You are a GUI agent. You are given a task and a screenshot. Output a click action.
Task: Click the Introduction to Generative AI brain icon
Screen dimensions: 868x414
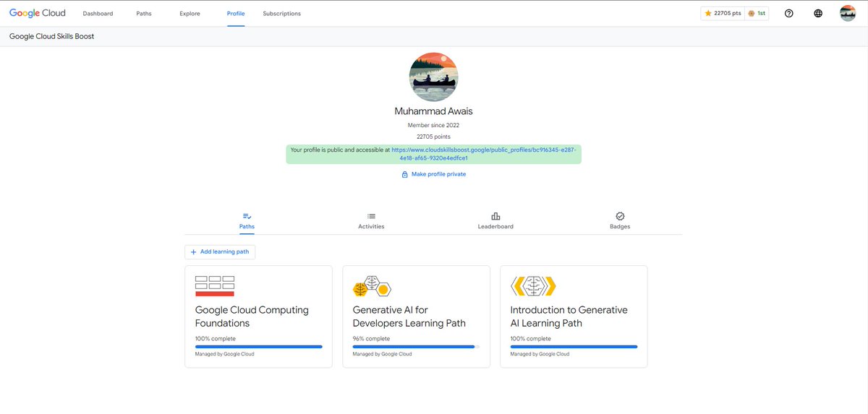533,286
